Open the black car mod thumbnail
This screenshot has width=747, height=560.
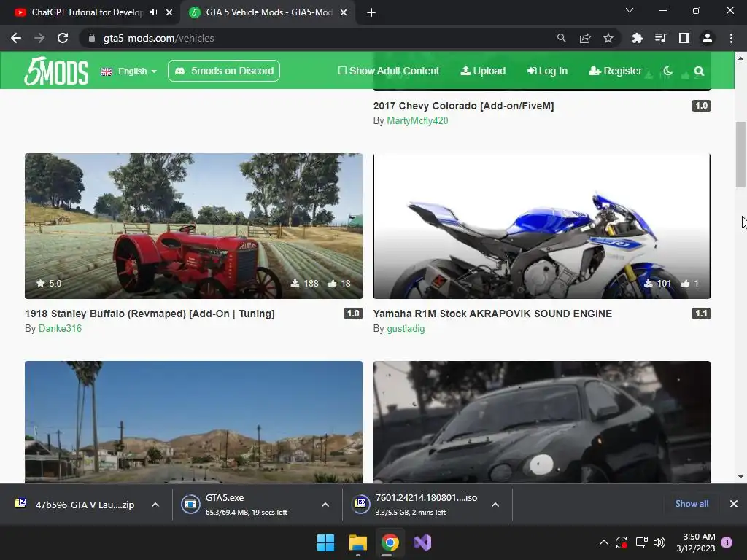[542, 422]
